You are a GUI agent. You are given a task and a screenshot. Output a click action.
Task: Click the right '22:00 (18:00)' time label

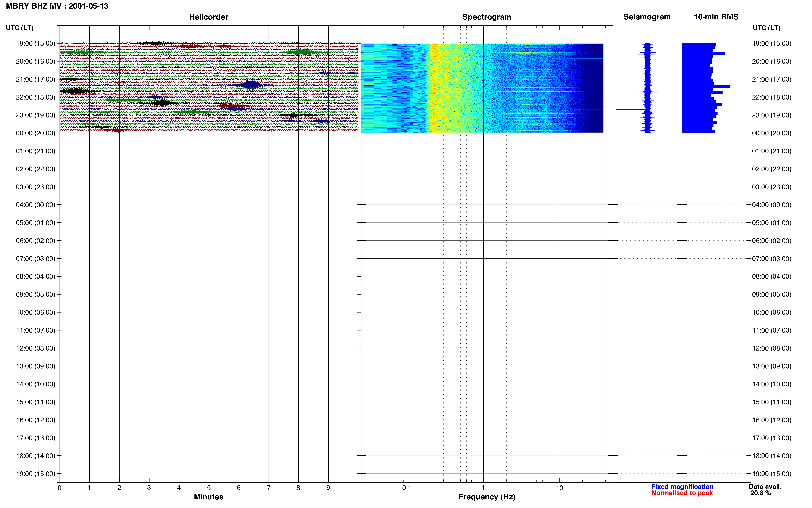[x=771, y=97]
